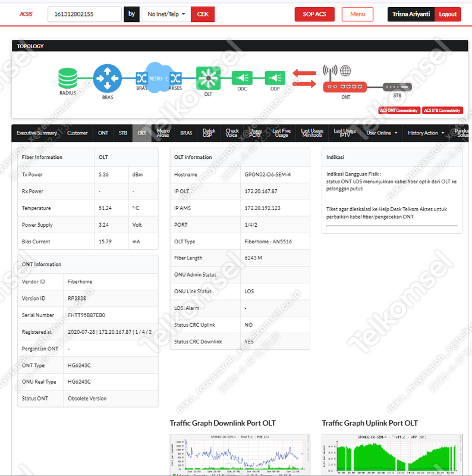Click the Vendor ID value Fiberhome

coord(80,281)
